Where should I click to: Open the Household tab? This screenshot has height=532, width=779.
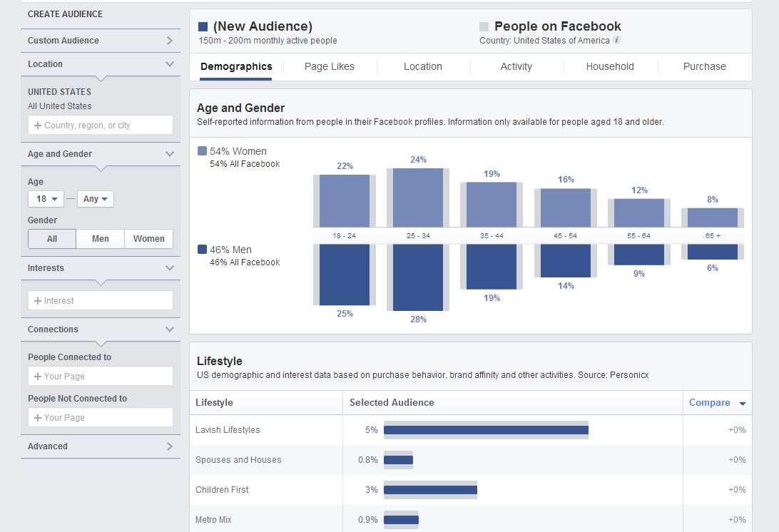[x=610, y=66]
